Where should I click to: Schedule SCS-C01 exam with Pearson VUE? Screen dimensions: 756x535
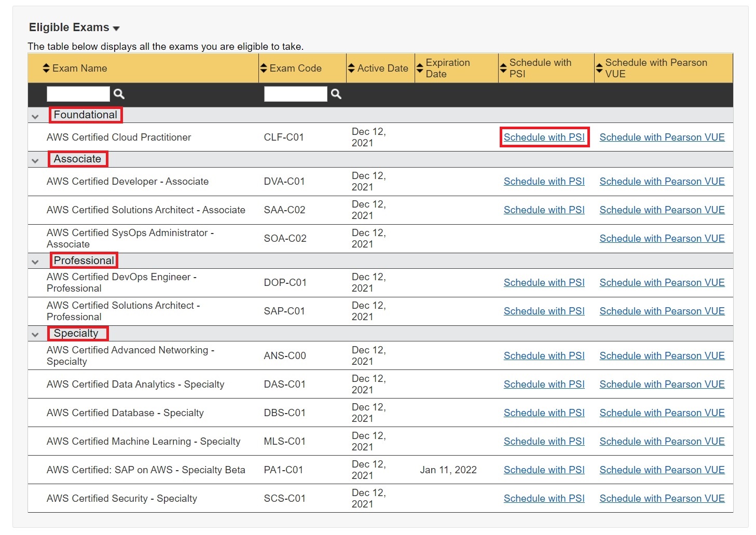662,498
